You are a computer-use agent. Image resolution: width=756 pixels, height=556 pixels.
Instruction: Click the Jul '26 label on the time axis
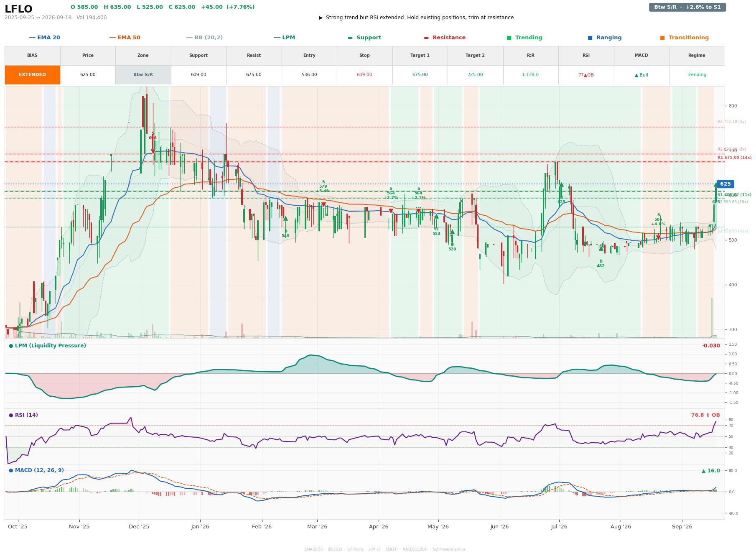[559, 527]
